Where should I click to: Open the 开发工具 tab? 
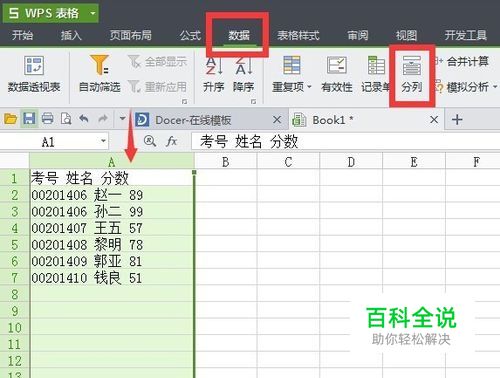466,35
